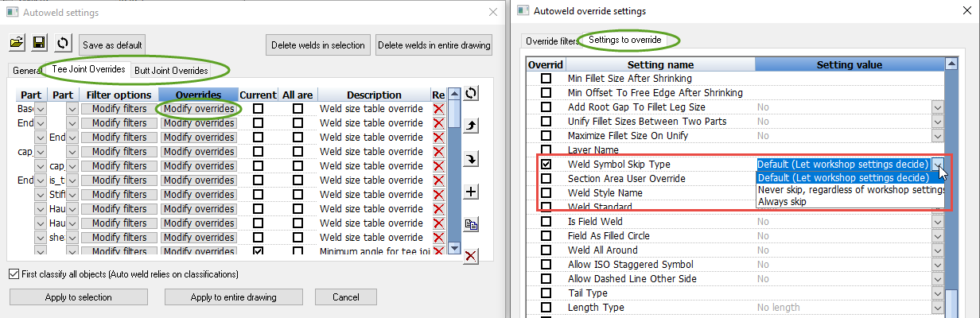The height and width of the screenshot is (318, 980).
Task: Open the Override filters tab
Action: tap(551, 41)
